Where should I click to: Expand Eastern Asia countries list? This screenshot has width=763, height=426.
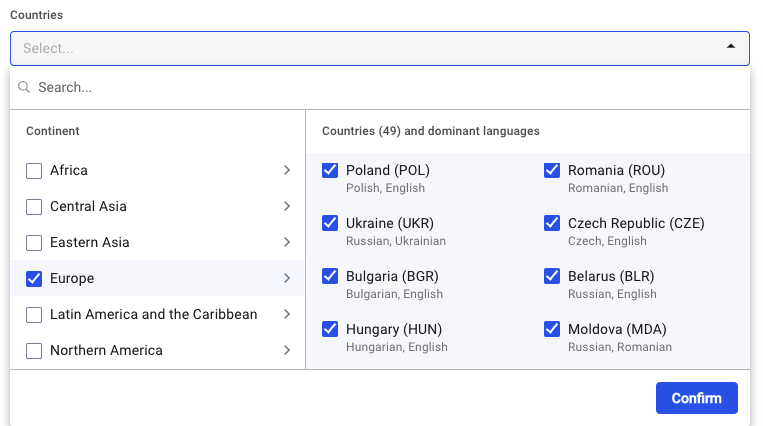[287, 243]
